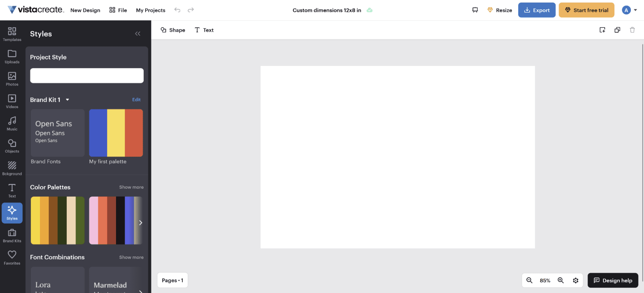Zoom out the canvas

tap(529, 280)
